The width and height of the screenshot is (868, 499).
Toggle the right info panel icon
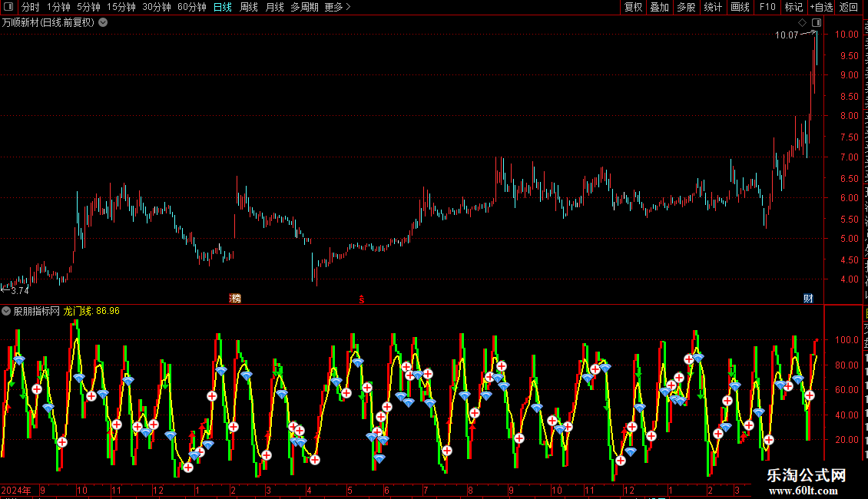point(817,23)
